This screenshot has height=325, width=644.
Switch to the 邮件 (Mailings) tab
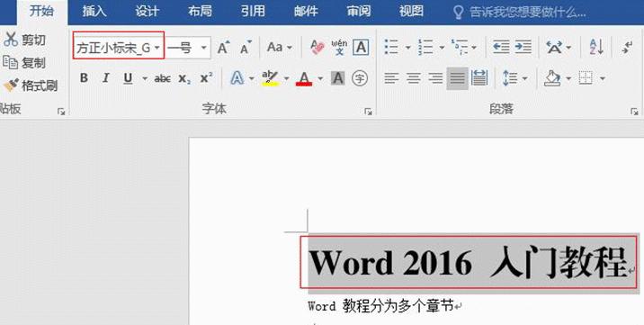point(306,12)
